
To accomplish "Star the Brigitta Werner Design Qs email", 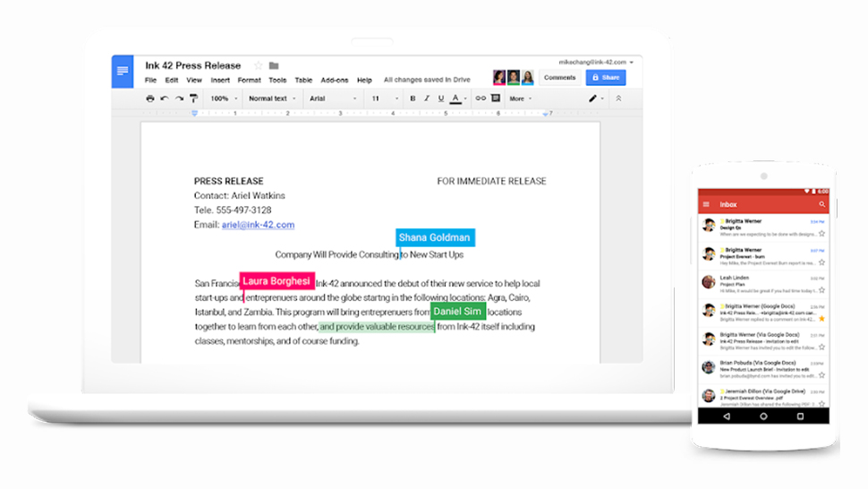I will click(x=822, y=234).
